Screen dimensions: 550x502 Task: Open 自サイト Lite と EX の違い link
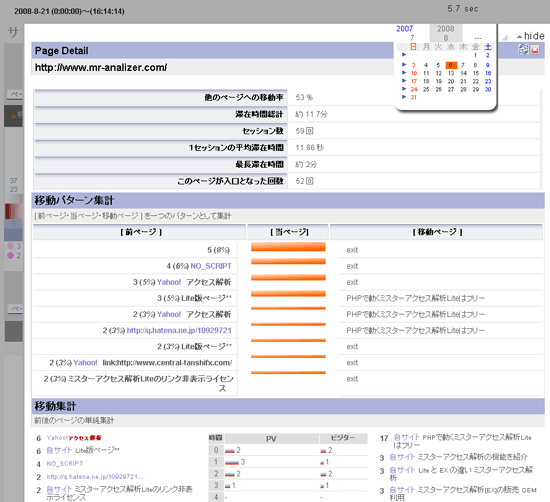coord(461,474)
